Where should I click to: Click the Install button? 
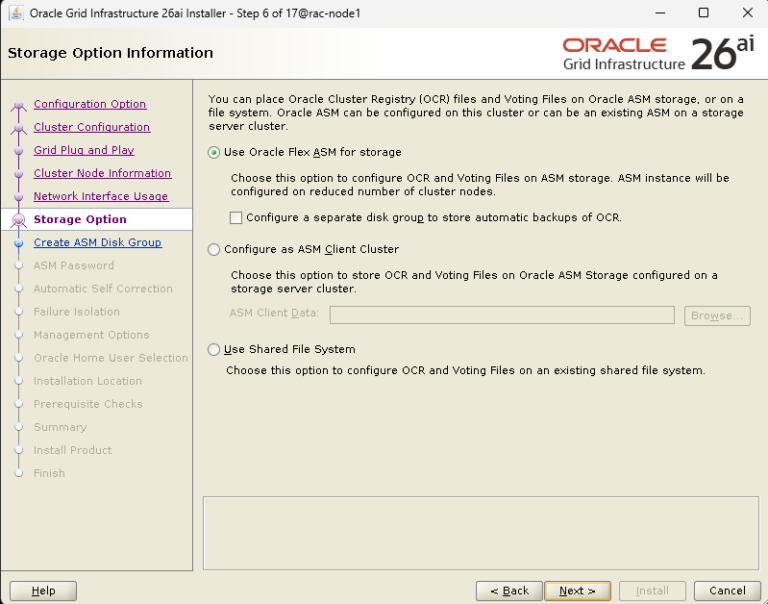pyautogui.click(x=652, y=591)
